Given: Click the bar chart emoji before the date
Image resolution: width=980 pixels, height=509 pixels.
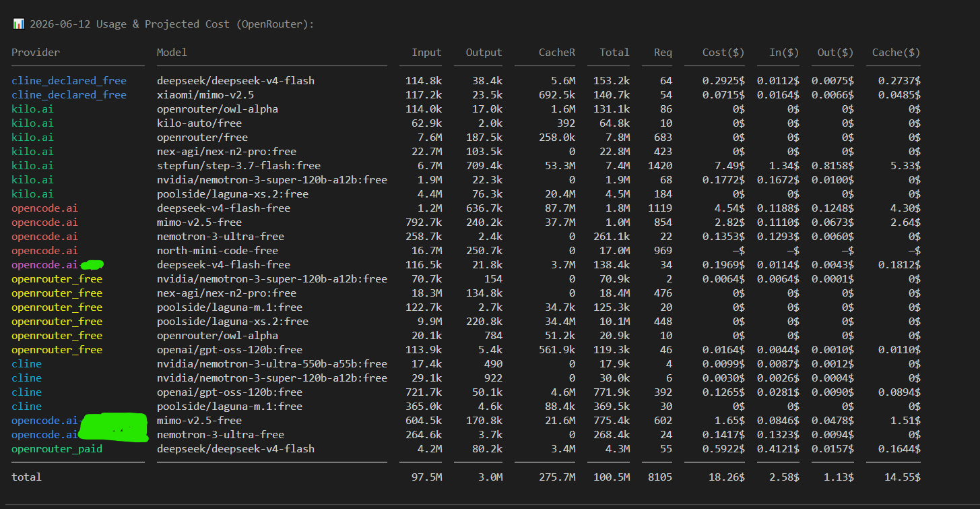Looking at the screenshot, I should tap(18, 24).
